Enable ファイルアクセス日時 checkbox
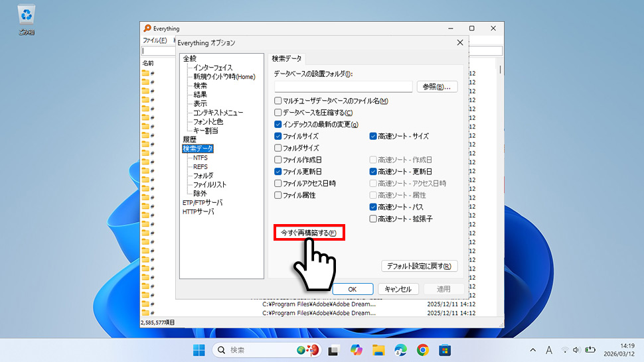Viewport: 644px width, 362px height. (x=278, y=183)
